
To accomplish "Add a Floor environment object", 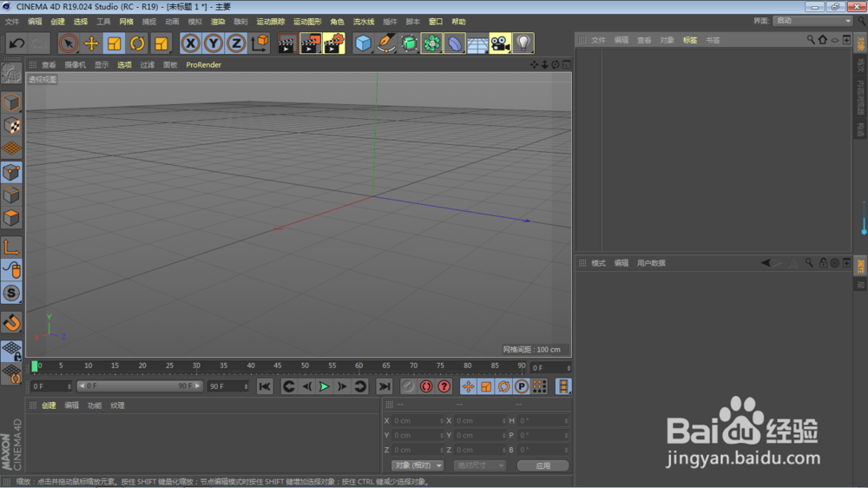I will coord(477,43).
